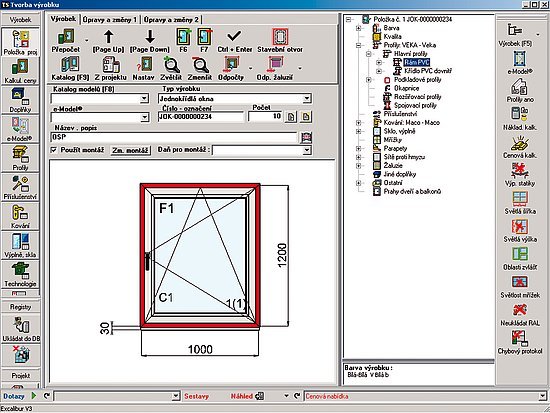Open Stavební otvor tool

[280, 37]
